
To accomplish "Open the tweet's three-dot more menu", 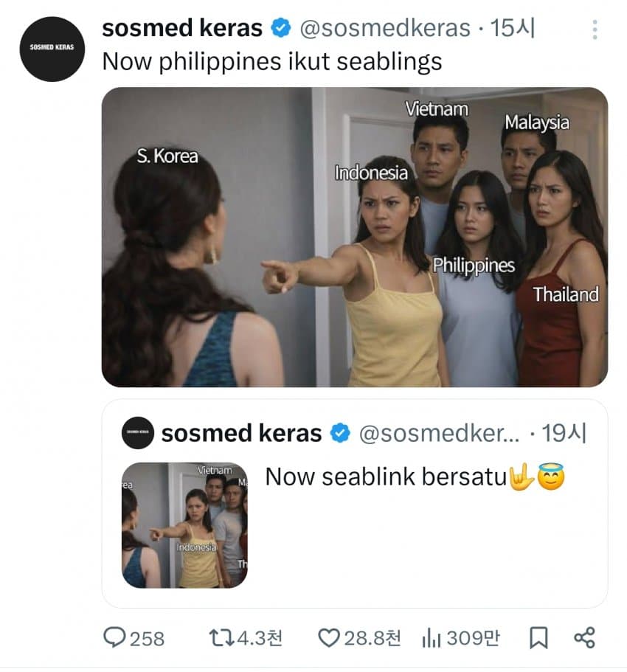I will pos(595,30).
